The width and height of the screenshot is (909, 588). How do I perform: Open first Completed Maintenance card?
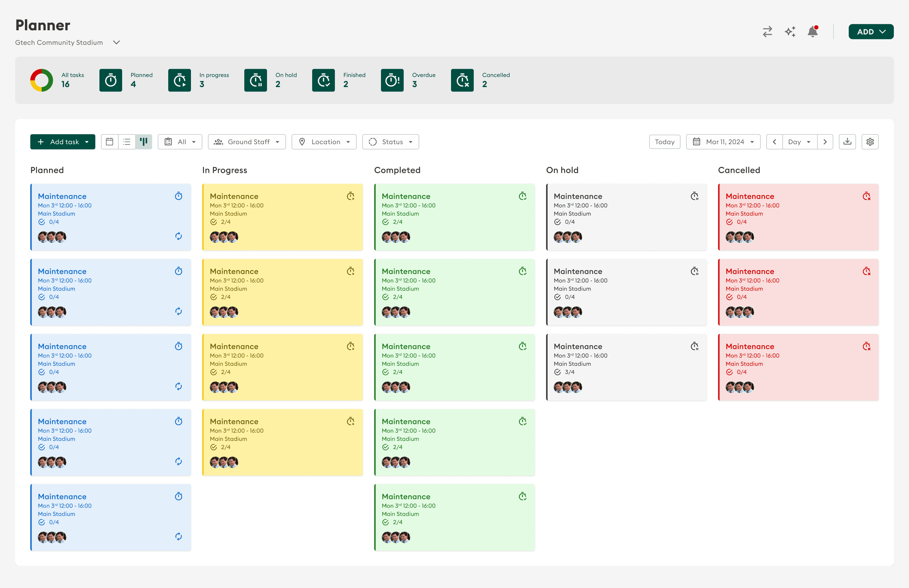[x=454, y=217]
